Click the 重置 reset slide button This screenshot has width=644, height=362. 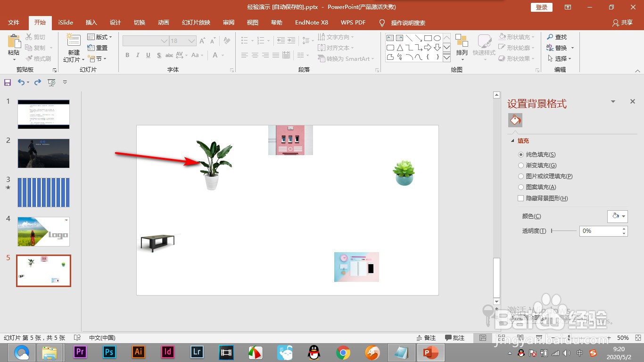tap(98, 48)
